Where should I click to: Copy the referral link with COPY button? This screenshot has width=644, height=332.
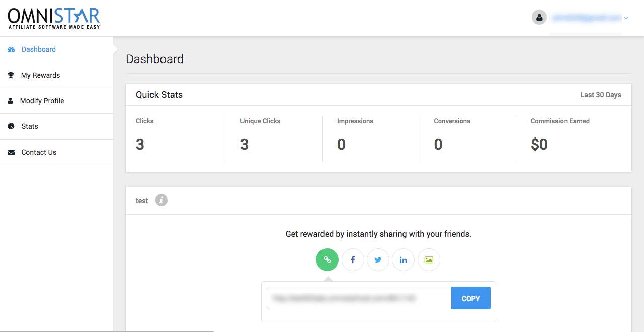471,298
